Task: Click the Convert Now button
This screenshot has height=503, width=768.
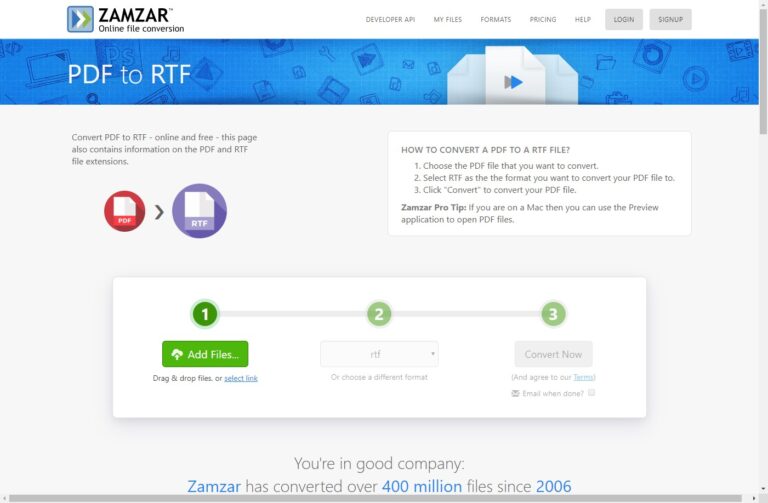Action: tap(553, 354)
